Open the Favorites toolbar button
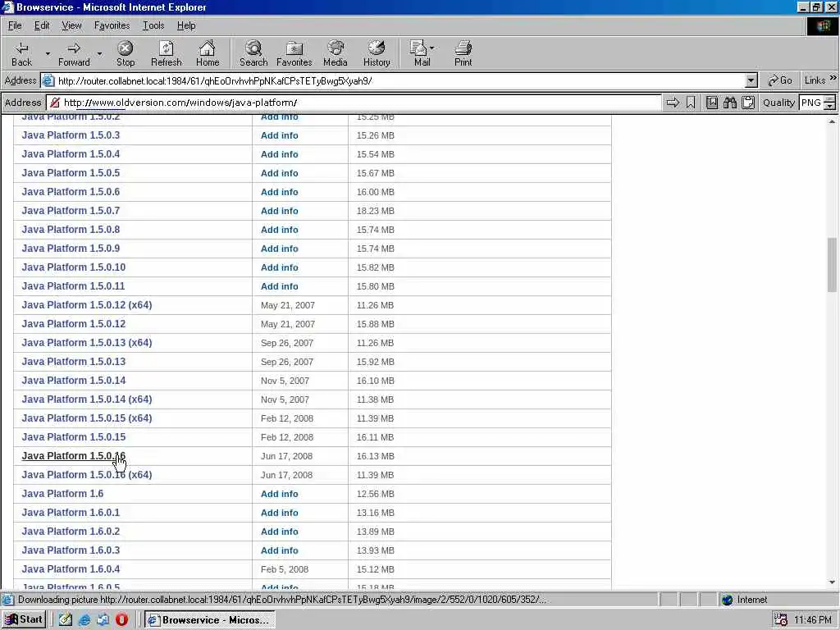This screenshot has height=630, width=840. point(294,53)
